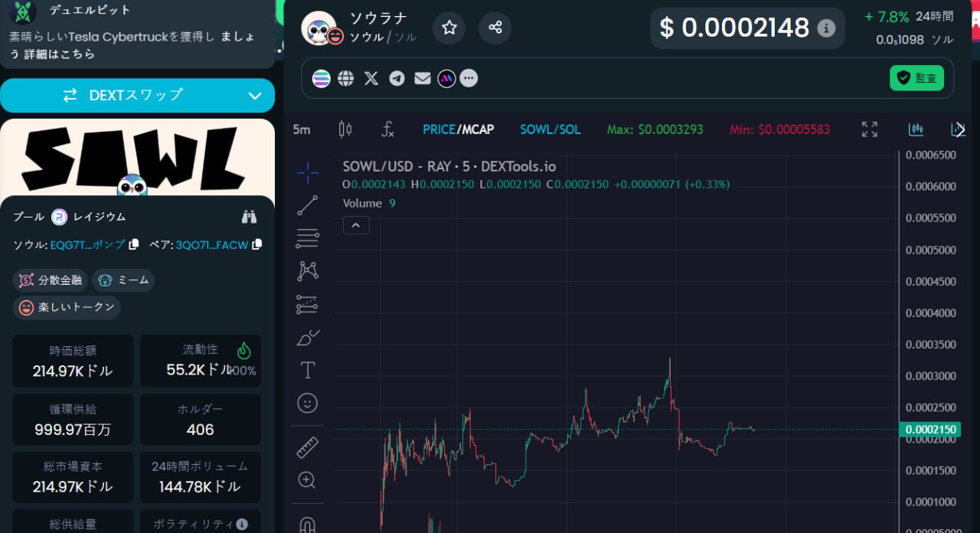Image resolution: width=980 pixels, height=533 pixels.
Task: Open the binoculars pool explorer icon
Action: pos(249,217)
